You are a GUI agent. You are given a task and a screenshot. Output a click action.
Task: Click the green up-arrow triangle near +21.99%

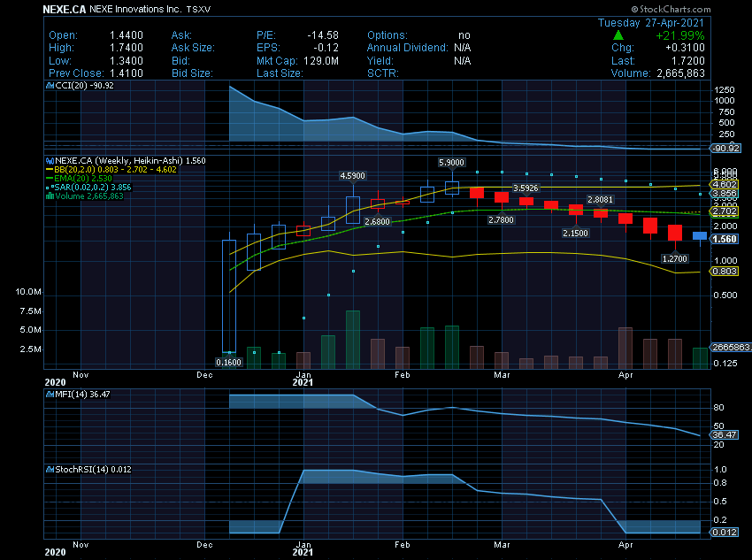pos(618,35)
